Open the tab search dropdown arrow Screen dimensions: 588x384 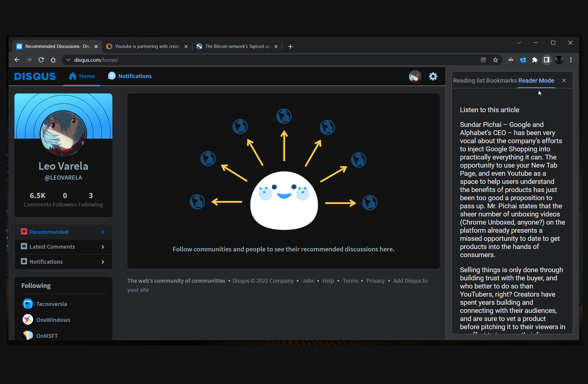(x=519, y=43)
